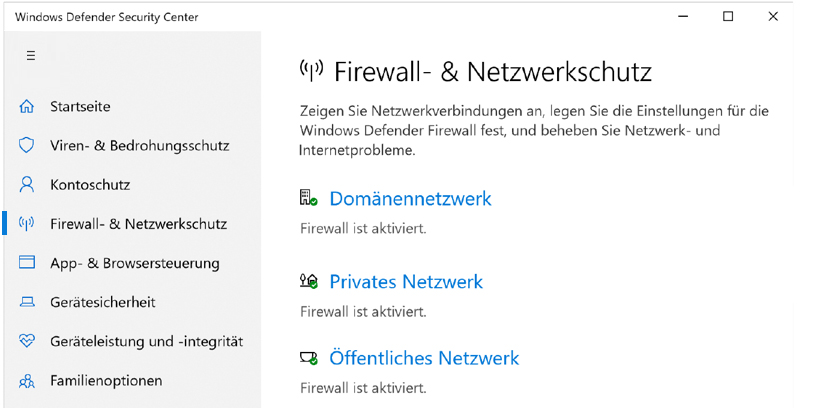Open the Öffentliches Netzwerk link
820x408 pixels.
pos(424,358)
